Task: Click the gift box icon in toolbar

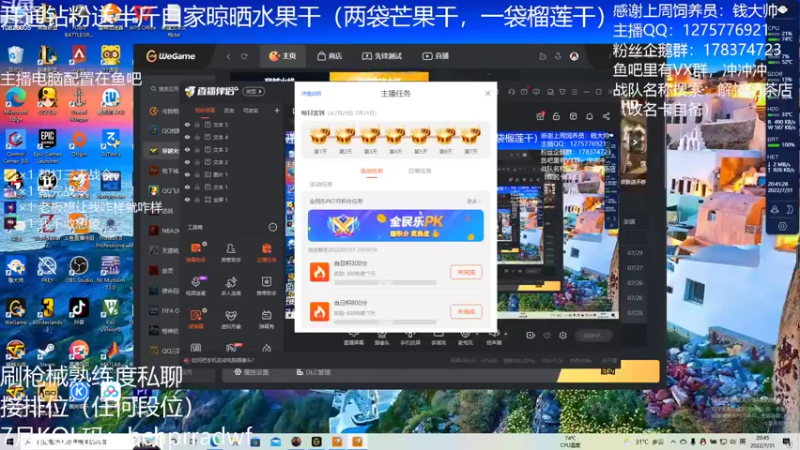Action: 540,116
